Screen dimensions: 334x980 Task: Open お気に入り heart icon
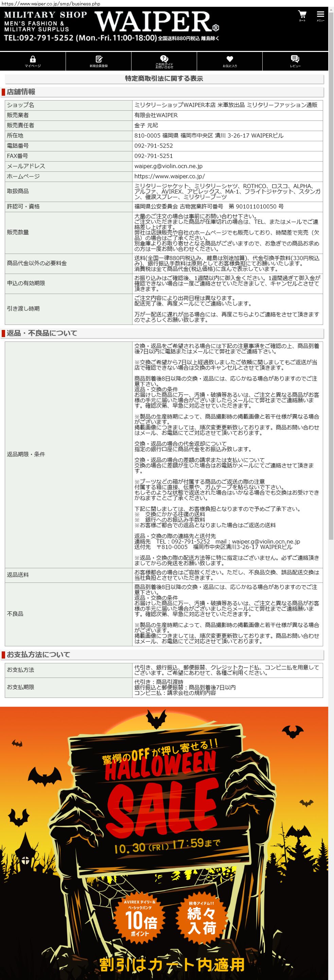(230, 61)
